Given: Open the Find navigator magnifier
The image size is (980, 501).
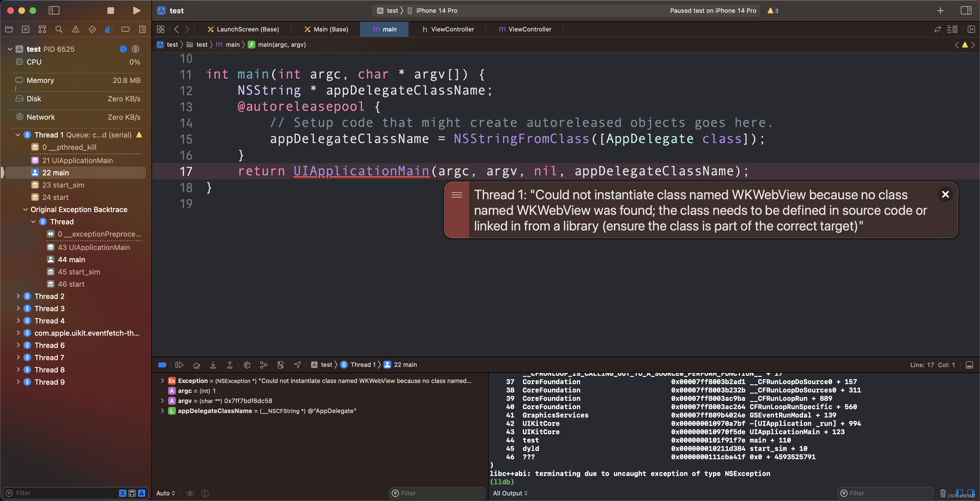Looking at the screenshot, I should pyautogui.click(x=59, y=29).
